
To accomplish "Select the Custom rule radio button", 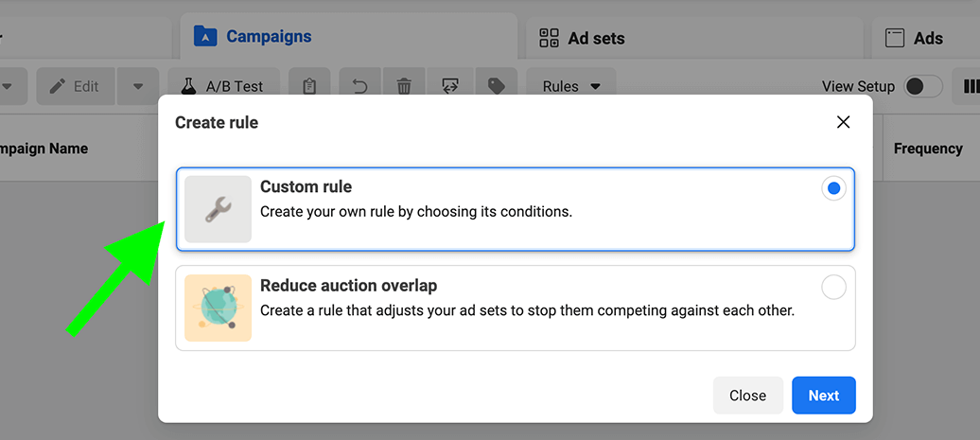I will click(833, 189).
